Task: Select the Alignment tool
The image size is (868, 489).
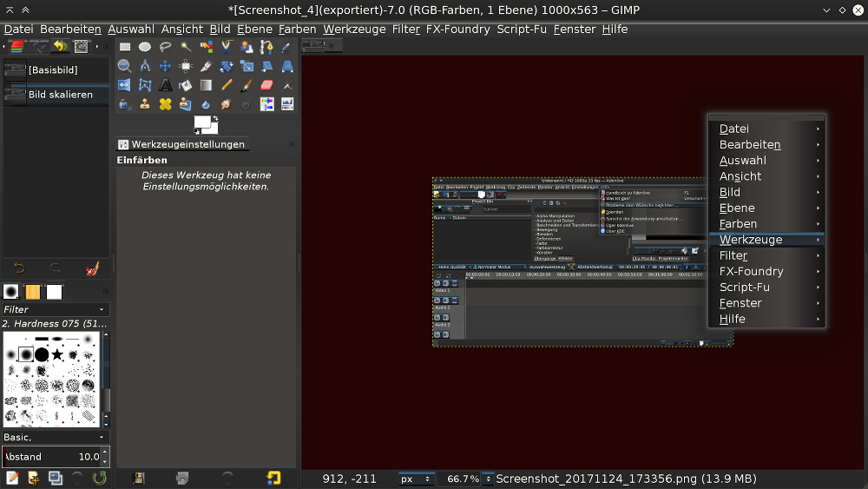Action: coord(186,67)
